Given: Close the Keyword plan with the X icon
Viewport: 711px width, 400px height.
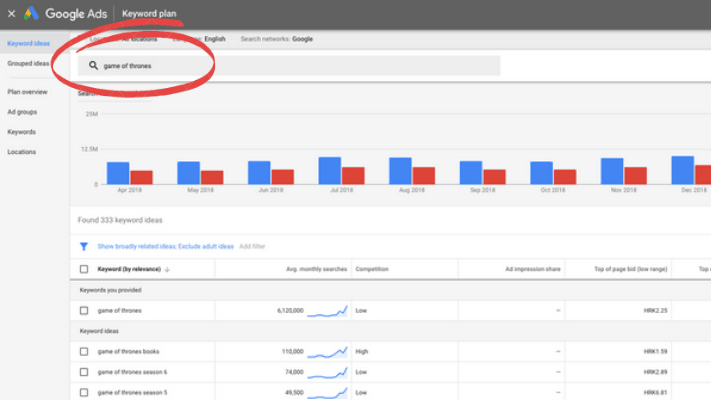Looking at the screenshot, I should click(x=12, y=14).
